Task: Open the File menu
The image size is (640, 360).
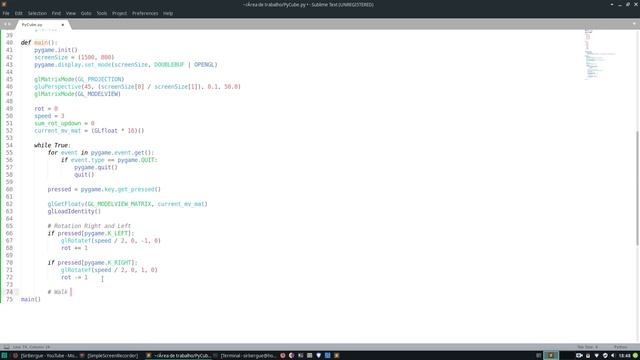Action: (6, 13)
